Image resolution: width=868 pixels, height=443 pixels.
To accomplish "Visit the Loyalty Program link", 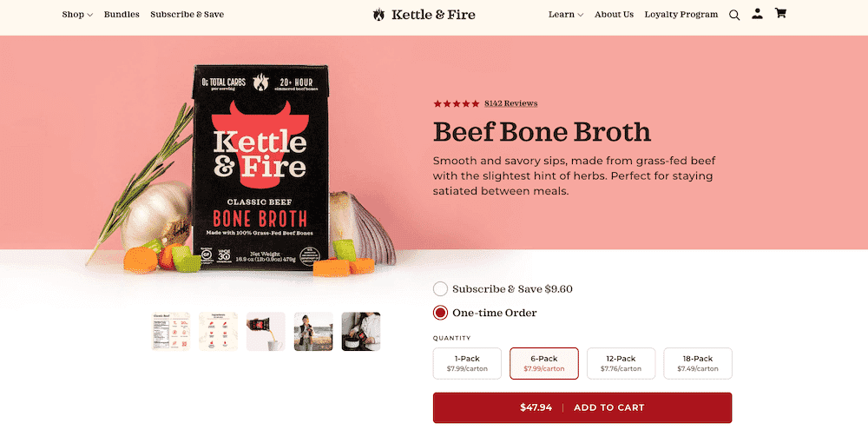I will pos(681,15).
